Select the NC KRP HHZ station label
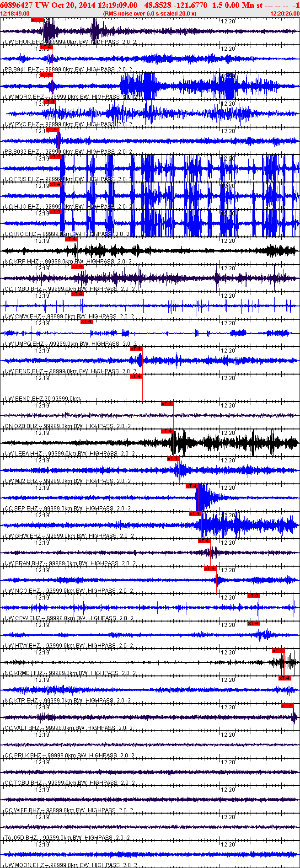The image size is (300, 868). click(x=68, y=262)
